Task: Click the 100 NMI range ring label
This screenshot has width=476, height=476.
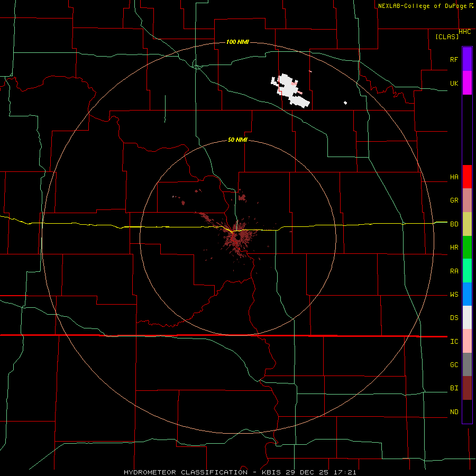Action: click(237, 42)
